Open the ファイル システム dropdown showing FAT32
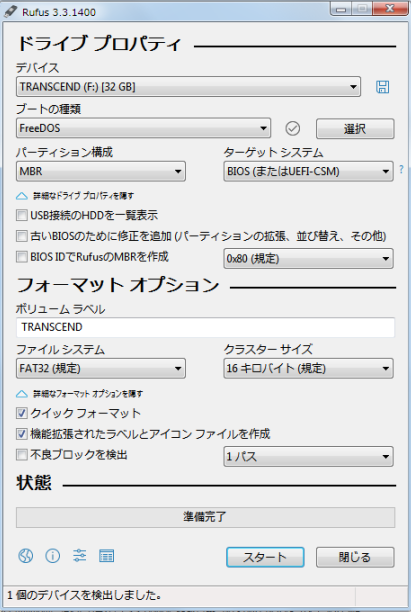411x612 pixels. tap(101, 368)
